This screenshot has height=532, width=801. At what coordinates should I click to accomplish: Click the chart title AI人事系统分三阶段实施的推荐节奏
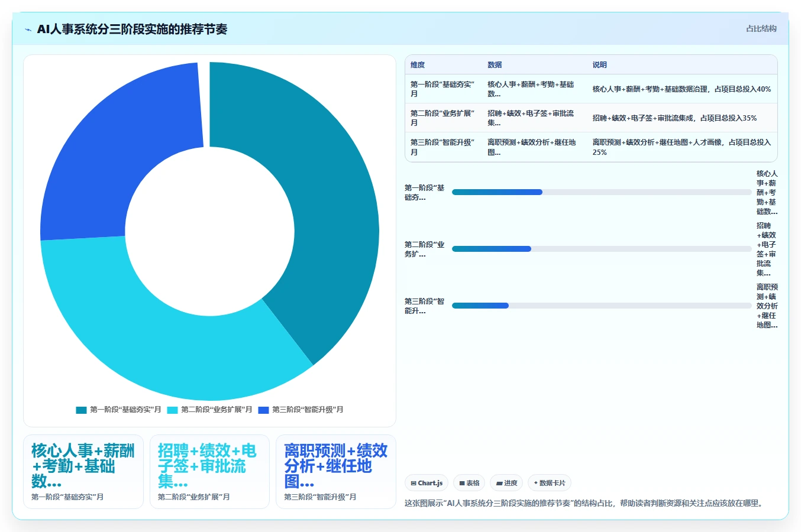pos(132,30)
